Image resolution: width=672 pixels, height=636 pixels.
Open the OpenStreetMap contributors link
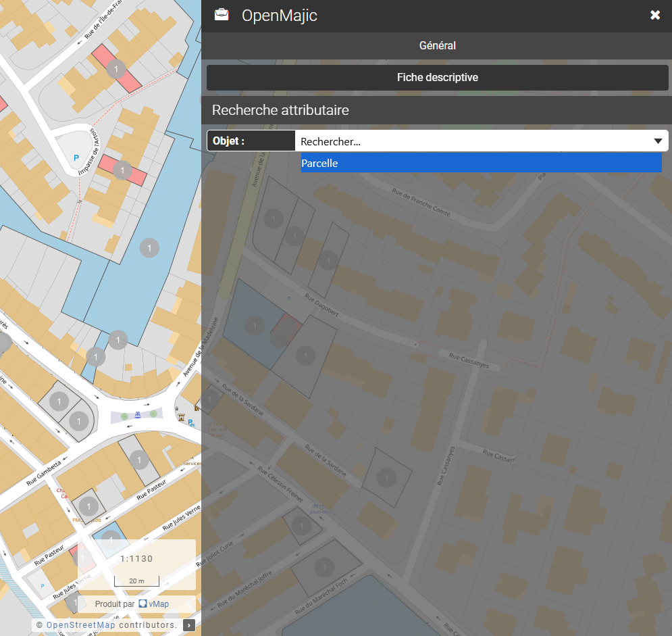click(x=80, y=625)
